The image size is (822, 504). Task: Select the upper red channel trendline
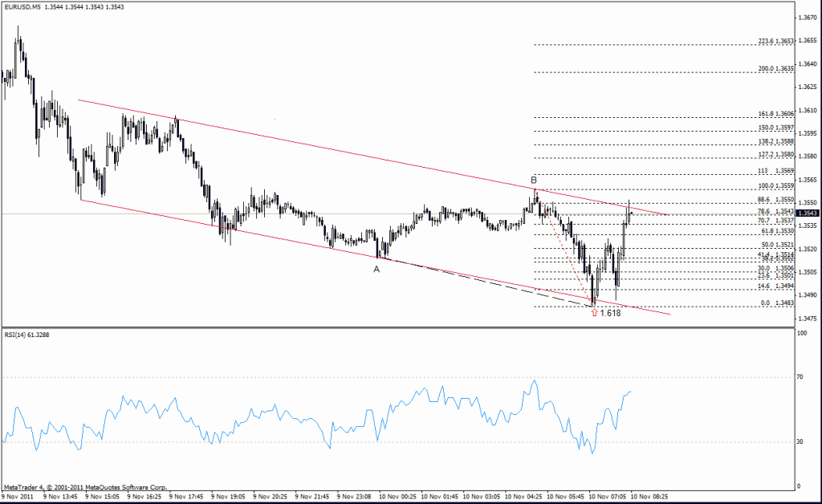(372, 157)
